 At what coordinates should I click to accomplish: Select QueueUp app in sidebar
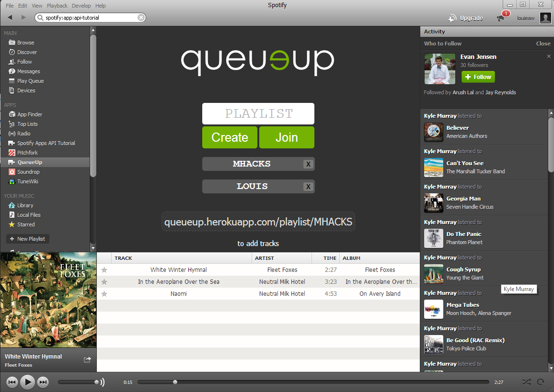point(30,162)
